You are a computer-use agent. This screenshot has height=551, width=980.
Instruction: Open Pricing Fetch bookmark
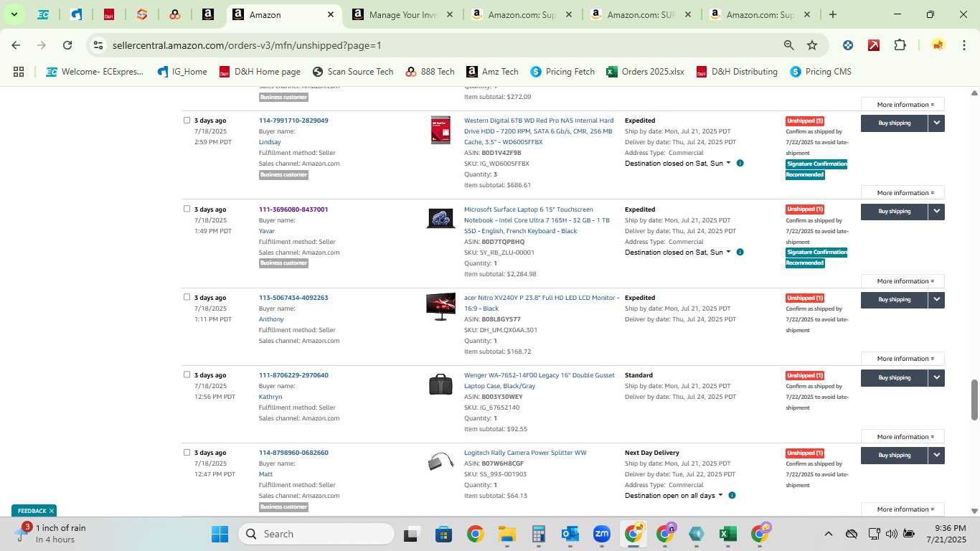[x=562, y=72]
